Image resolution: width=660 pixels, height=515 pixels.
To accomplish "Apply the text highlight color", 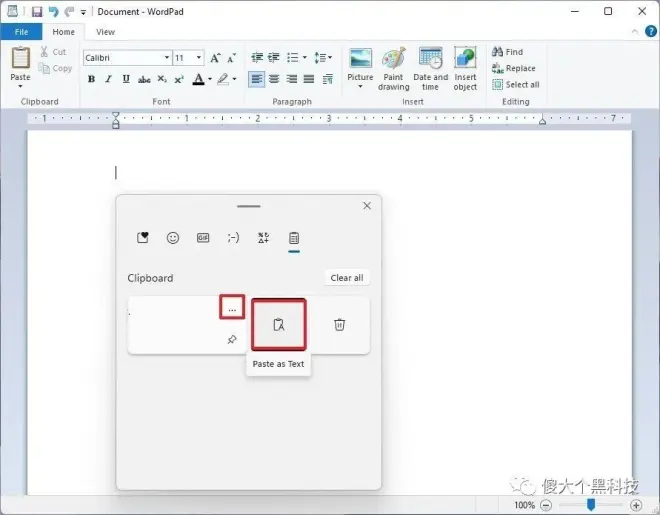I will click(223, 79).
